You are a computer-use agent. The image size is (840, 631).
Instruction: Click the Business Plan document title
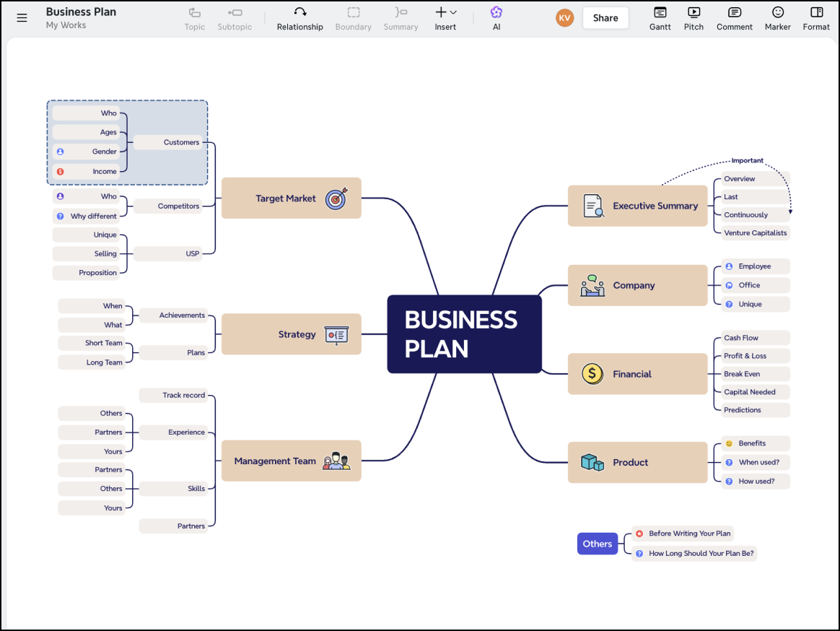click(x=81, y=12)
